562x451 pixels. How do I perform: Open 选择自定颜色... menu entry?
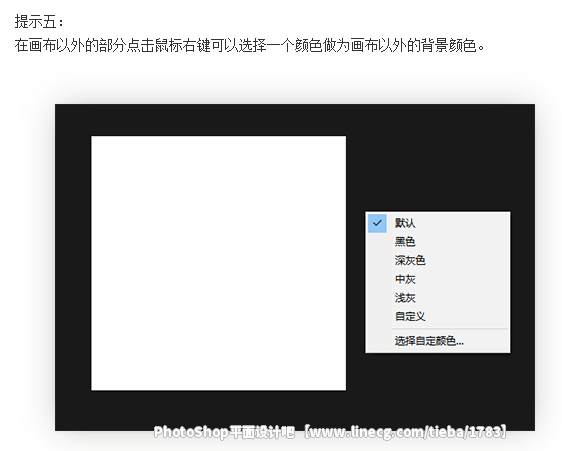click(438, 341)
